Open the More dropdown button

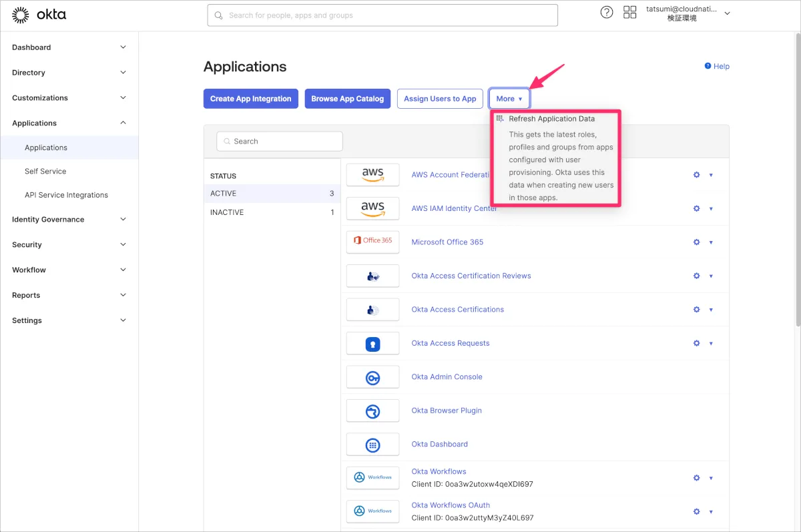pyautogui.click(x=509, y=99)
